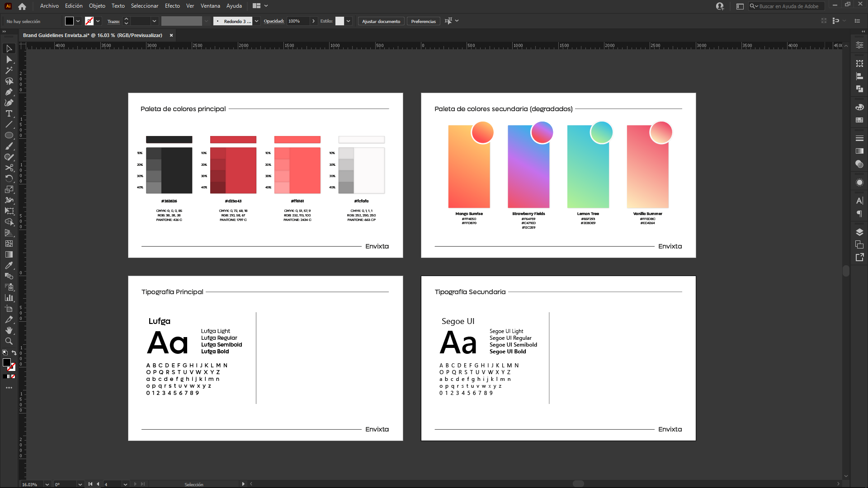The width and height of the screenshot is (868, 488).
Task: Reset to default fill and stroke
Action: [5, 352]
